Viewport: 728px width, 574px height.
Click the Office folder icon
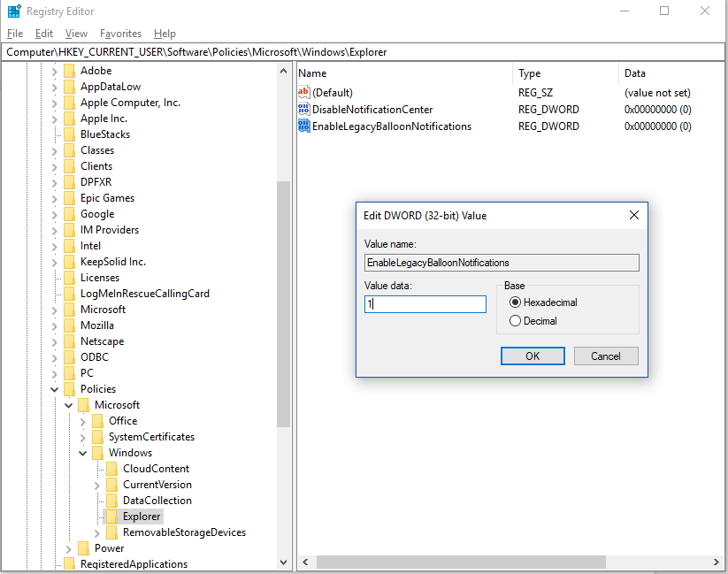(97, 421)
